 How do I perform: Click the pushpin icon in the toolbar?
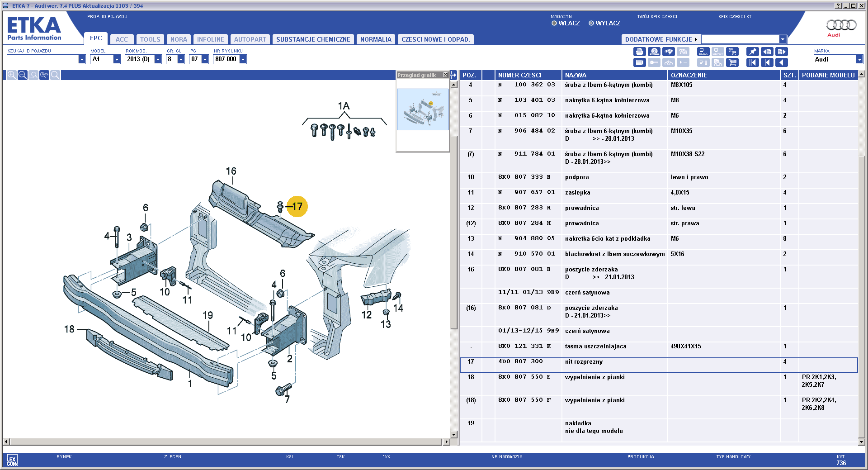753,52
